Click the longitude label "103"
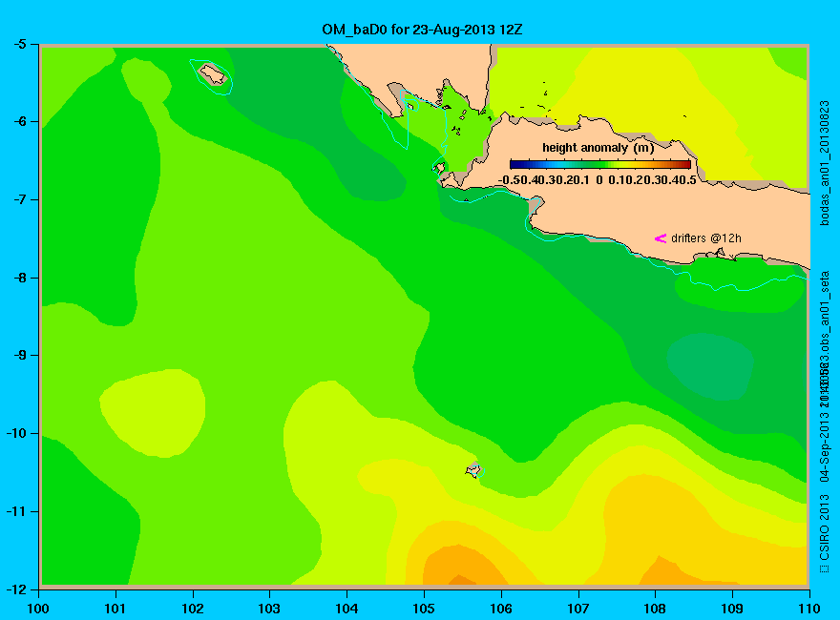The image size is (840, 620). (x=269, y=609)
